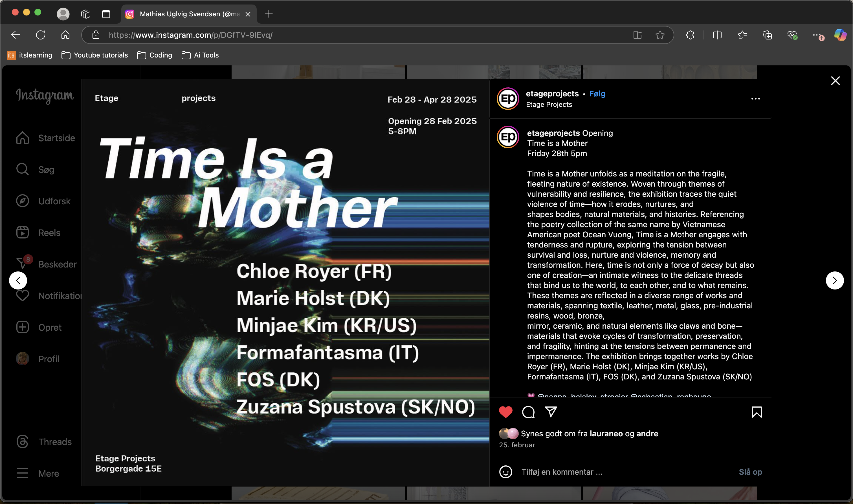Open post options three-dot menu
Screen dimensions: 853x504
(x=755, y=98)
